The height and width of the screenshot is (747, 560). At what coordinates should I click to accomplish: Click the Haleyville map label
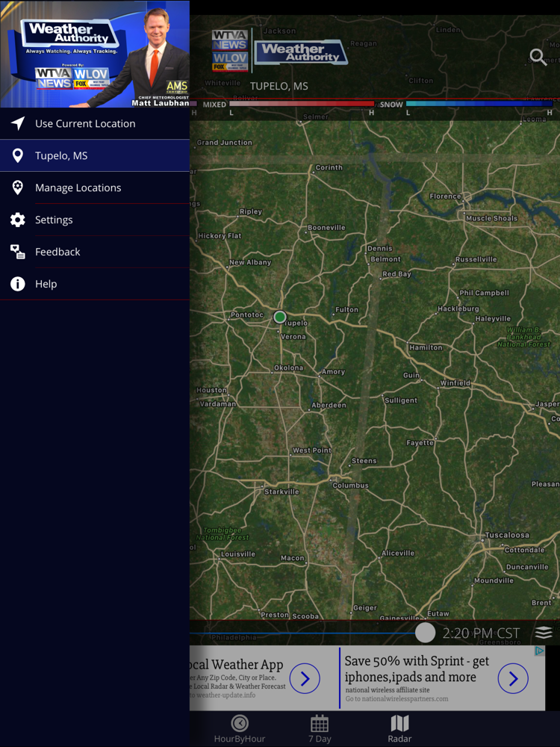tap(493, 319)
